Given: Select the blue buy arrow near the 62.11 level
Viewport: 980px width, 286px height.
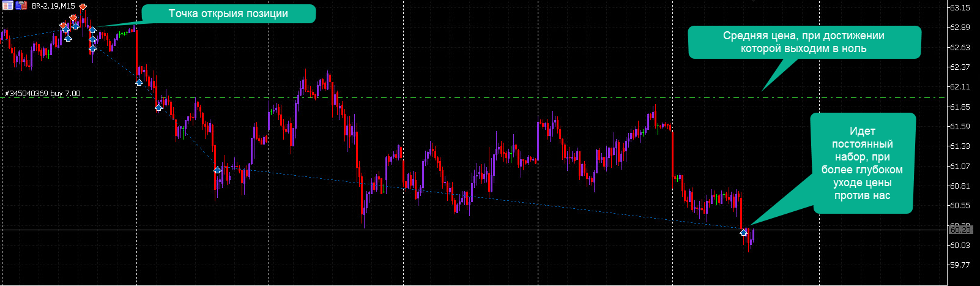Looking at the screenshot, I should coord(139,82).
